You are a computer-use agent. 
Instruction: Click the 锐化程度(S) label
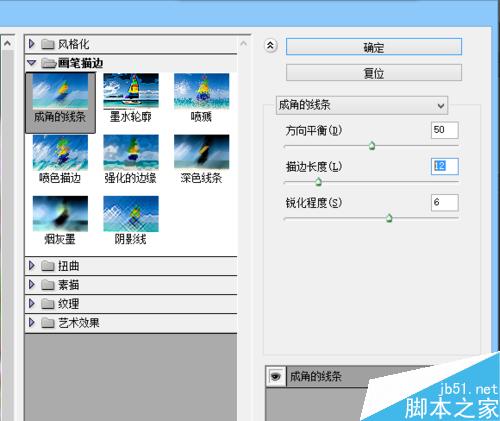pos(314,203)
